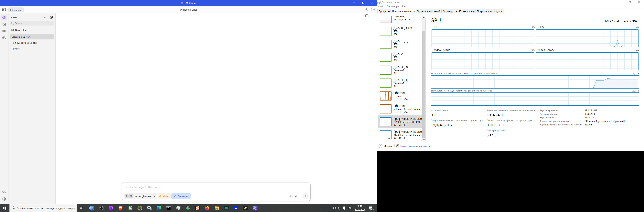The image size is (644, 212).
Task: Open the runtime status icon in LM Studio bottom-left
Action: (4, 192)
